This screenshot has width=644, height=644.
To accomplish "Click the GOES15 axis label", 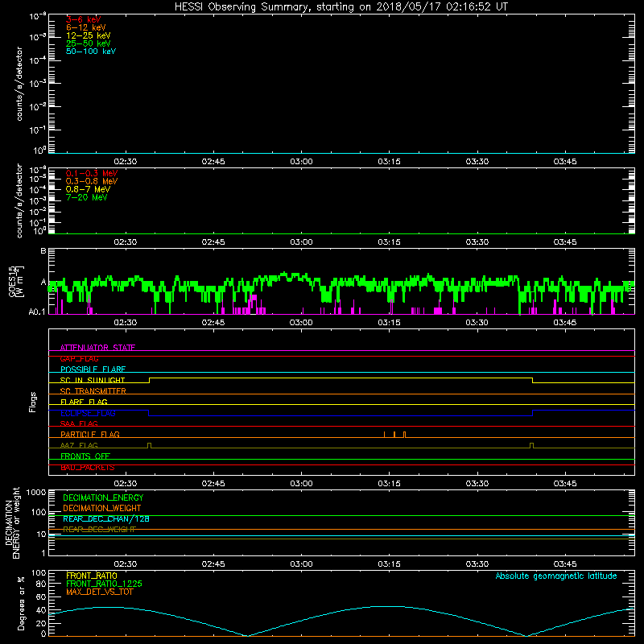I will point(12,281).
